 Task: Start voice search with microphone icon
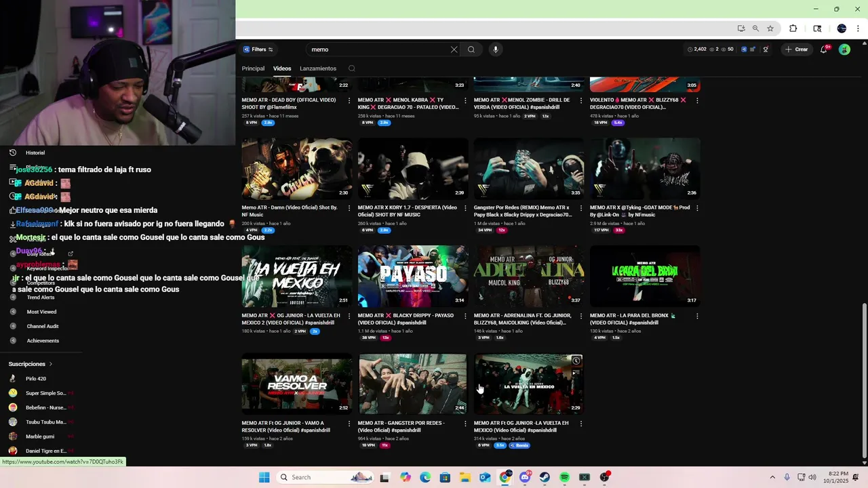[496, 49]
